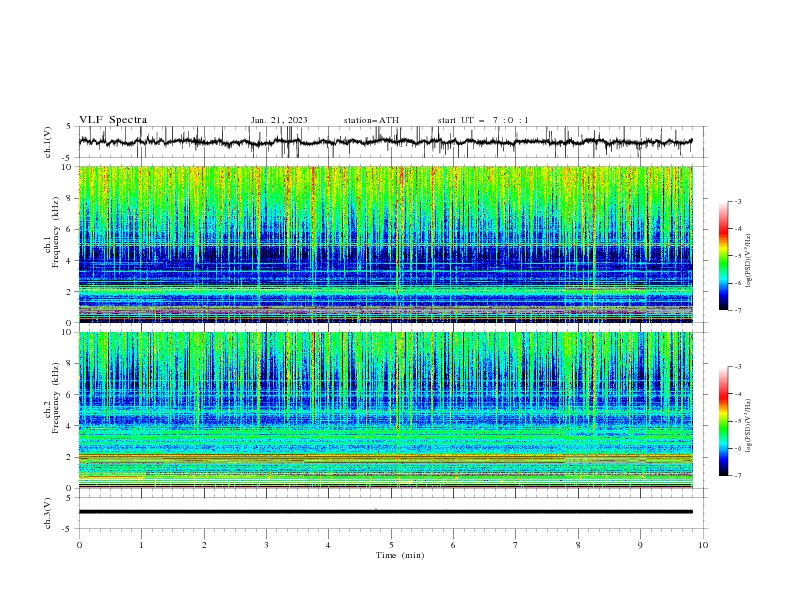Click the "-6" label on ch.2 color bar
Screen dimensions: 792x612
click(737, 448)
